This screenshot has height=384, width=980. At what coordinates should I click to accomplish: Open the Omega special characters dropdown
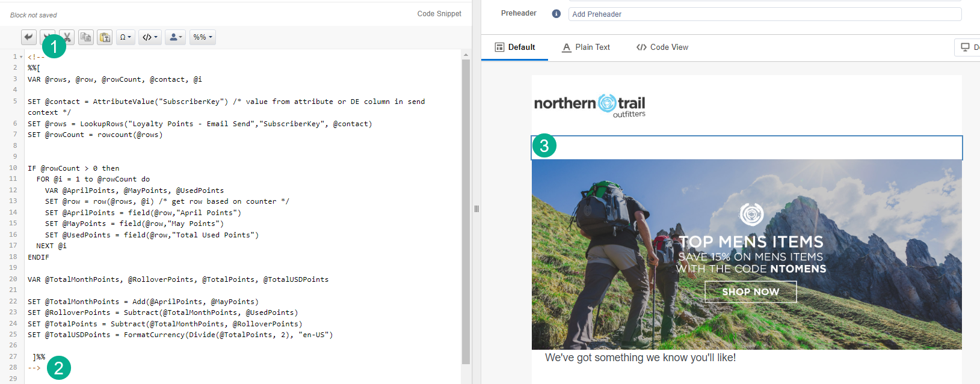125,37
